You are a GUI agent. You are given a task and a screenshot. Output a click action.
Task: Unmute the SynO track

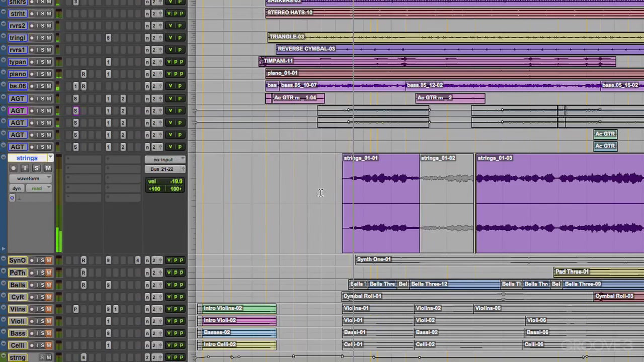[49, 260]
